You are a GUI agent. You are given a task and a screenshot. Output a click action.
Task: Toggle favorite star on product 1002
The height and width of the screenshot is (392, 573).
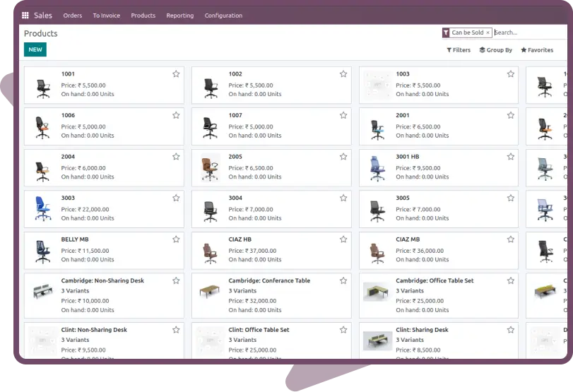(343, 74)
